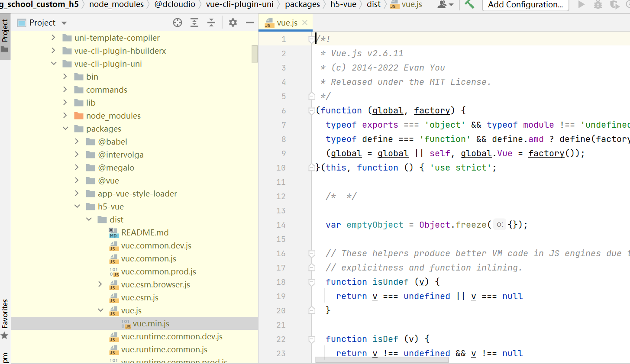Click node_modules in the breadcrumb path
Screen dimensions: 630x364
coord(116,4)
